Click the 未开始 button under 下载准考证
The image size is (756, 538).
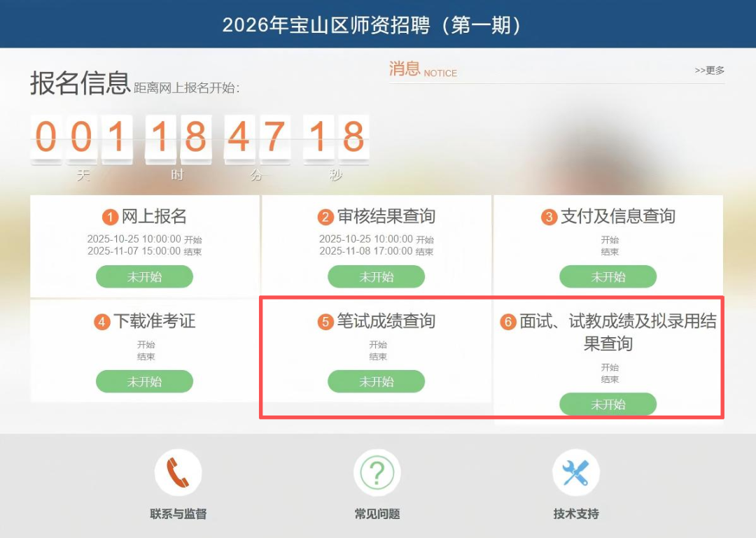click(145, 381)
